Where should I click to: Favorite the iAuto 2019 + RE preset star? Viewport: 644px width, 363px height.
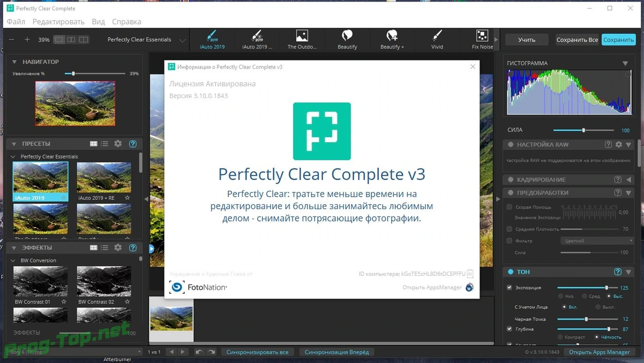point(127,198)
